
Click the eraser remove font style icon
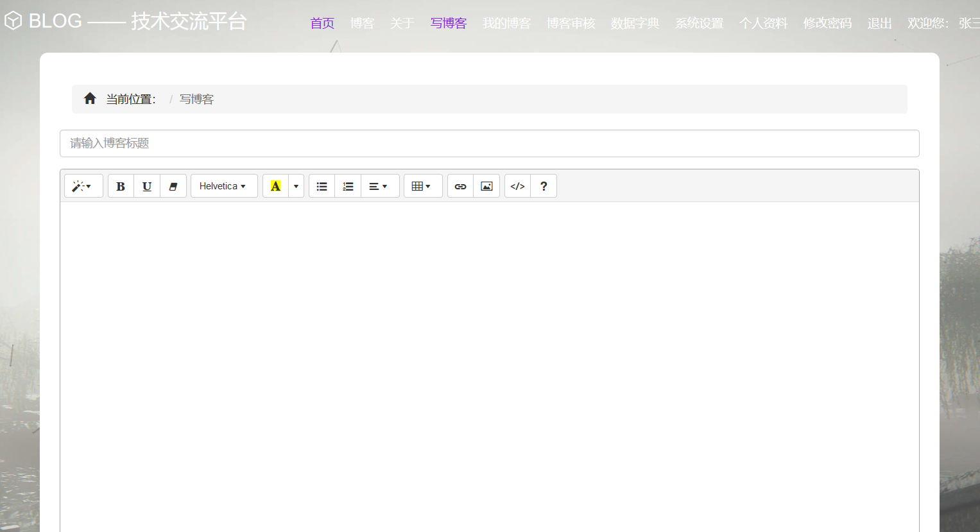coord(173,186)
